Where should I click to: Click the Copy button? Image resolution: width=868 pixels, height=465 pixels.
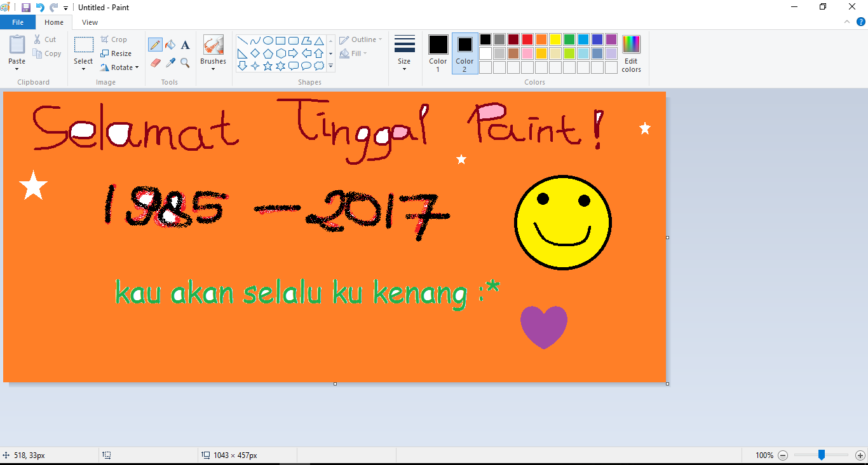tap(47, 53)
